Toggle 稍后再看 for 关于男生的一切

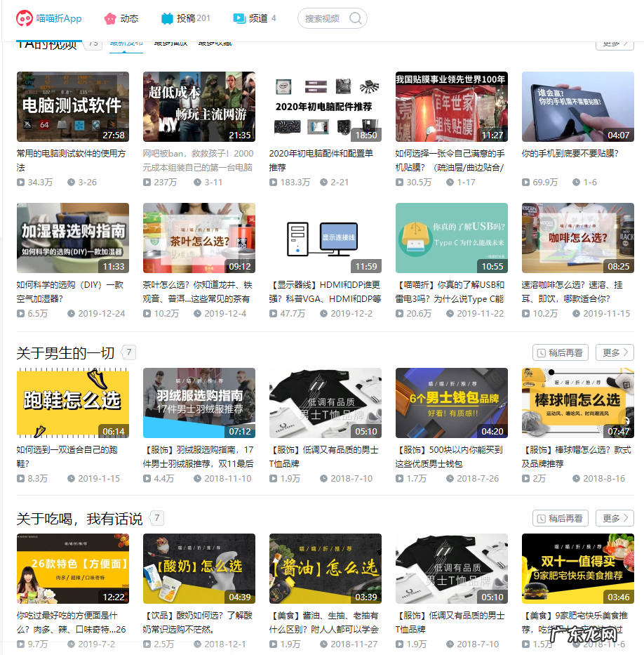[x=560, y=352]
